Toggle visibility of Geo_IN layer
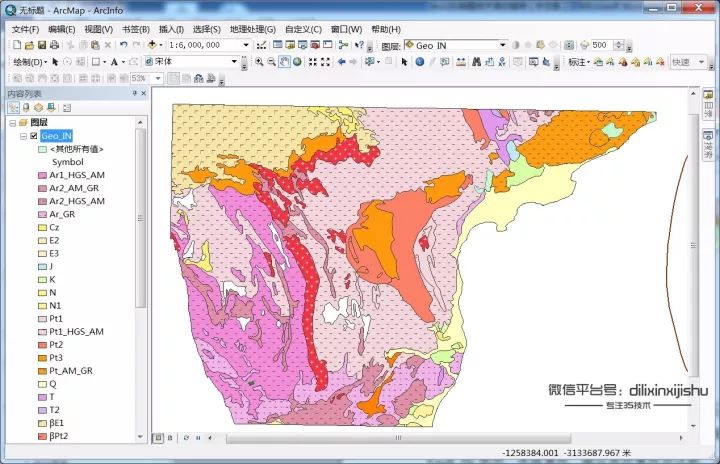The height and width of the screenshot is (464, 720). [x=34, y=136]
